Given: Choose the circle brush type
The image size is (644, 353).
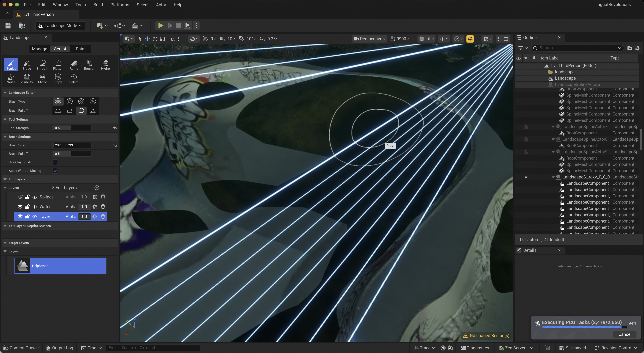Looking at the screenshot, I should [58, 101].
